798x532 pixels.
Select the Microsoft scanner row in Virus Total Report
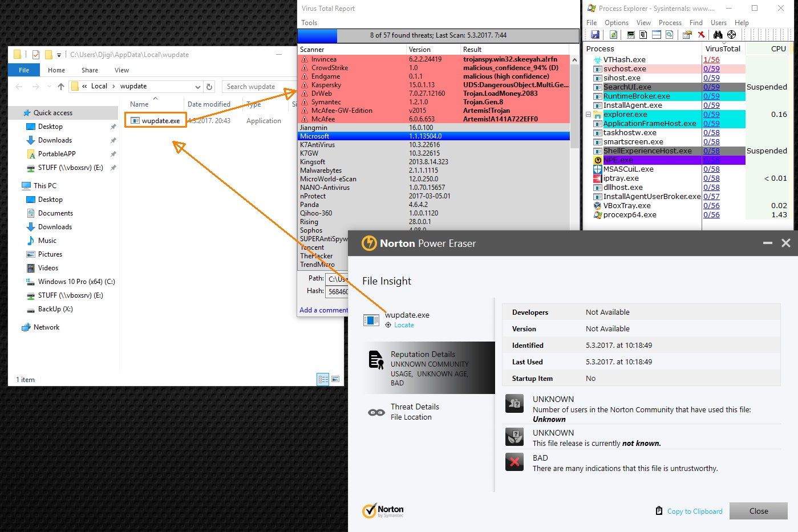434,136
